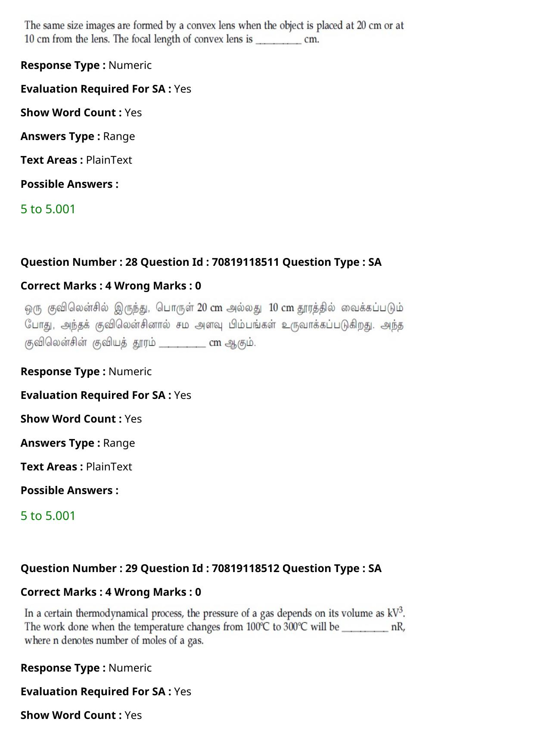The image size is (534, 756).
Task: Click the Tamil question text for Question 28
Action: coord(214,325)
